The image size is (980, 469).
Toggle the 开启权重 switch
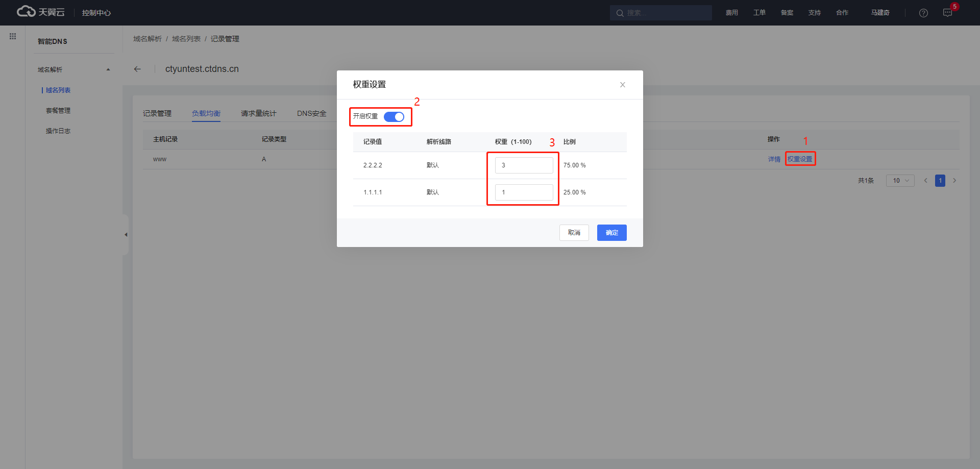394,117
